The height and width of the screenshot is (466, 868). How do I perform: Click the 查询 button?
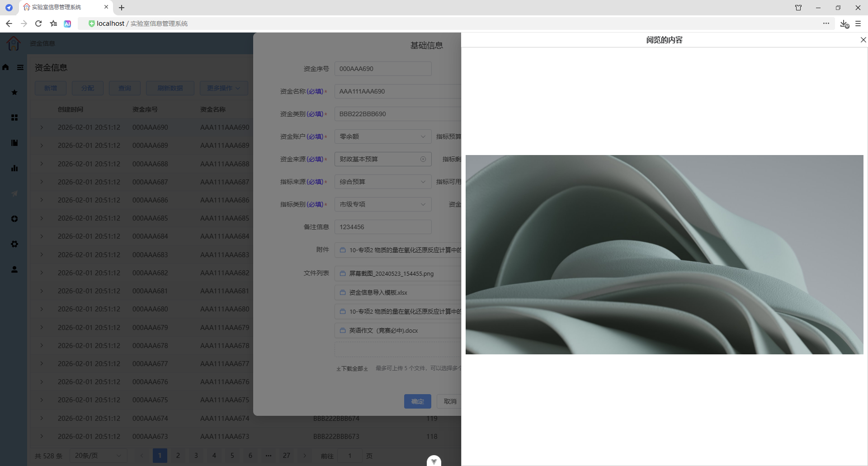125,88
